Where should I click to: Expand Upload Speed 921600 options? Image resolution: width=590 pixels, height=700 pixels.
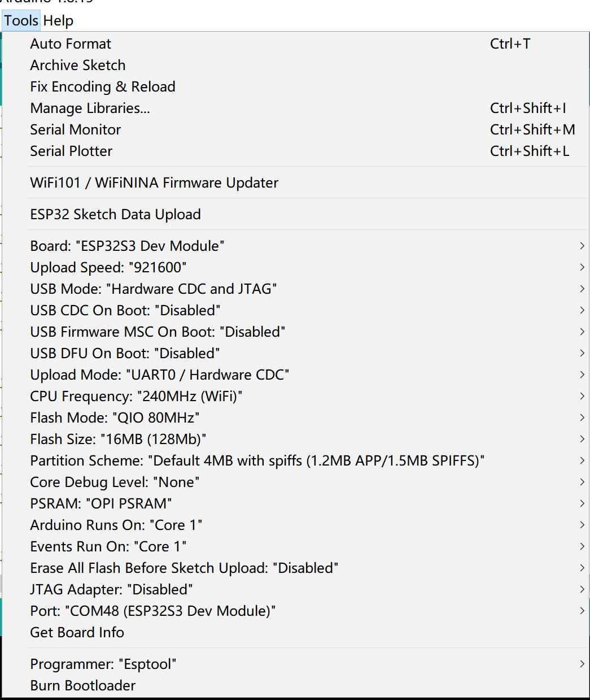[295, 267]
